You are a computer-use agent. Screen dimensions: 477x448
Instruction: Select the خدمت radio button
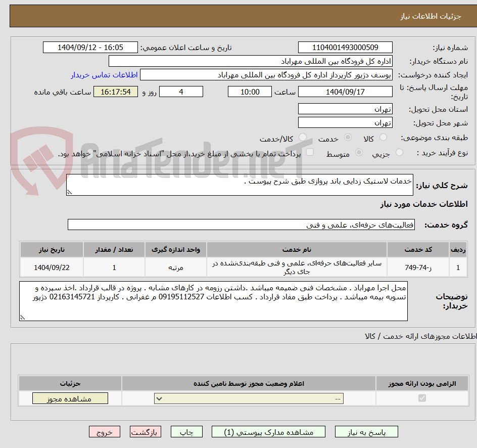point(347,137)
